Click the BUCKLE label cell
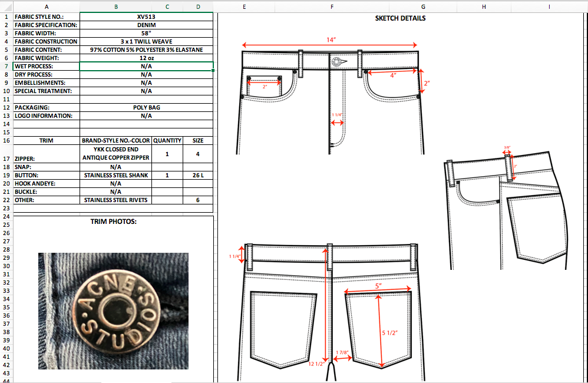 tap(47, 192)
